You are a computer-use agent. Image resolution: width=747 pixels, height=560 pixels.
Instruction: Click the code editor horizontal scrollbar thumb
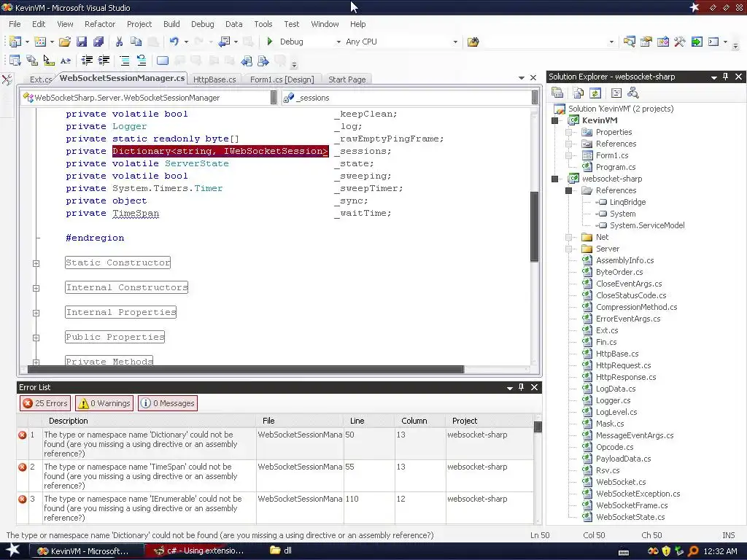[x=245, y=369]
